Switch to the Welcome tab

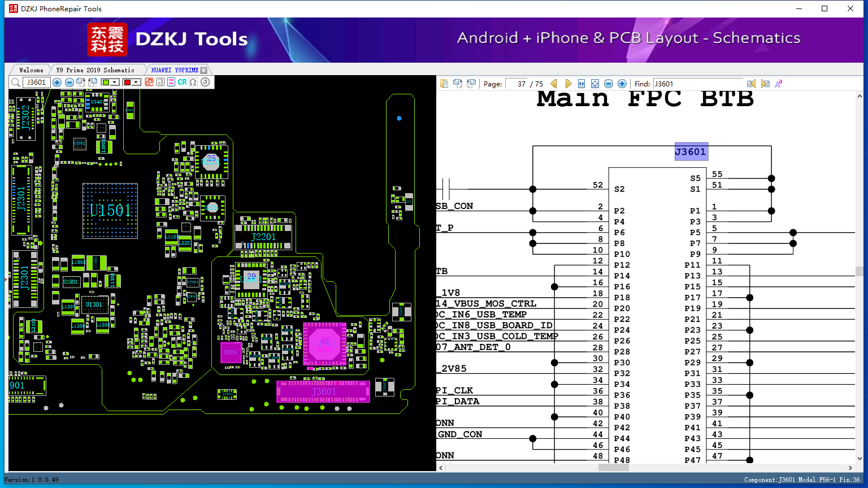coord(31,70)
